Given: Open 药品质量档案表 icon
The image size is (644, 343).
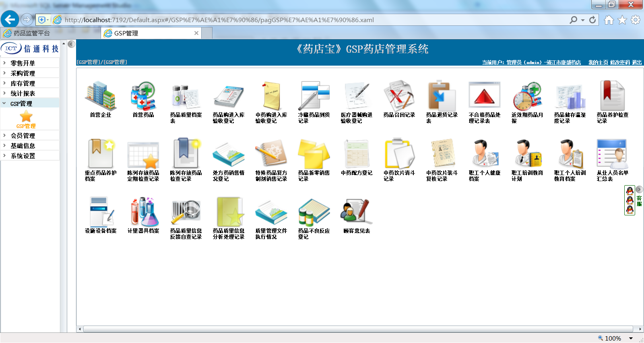Looking at the screenshot, I should pos(186,97).
